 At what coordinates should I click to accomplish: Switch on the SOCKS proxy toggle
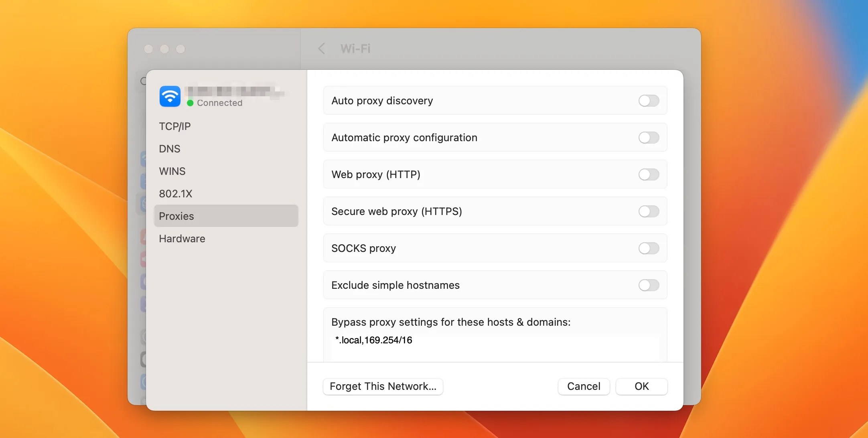pyautogui.click(x=649, y=248)
